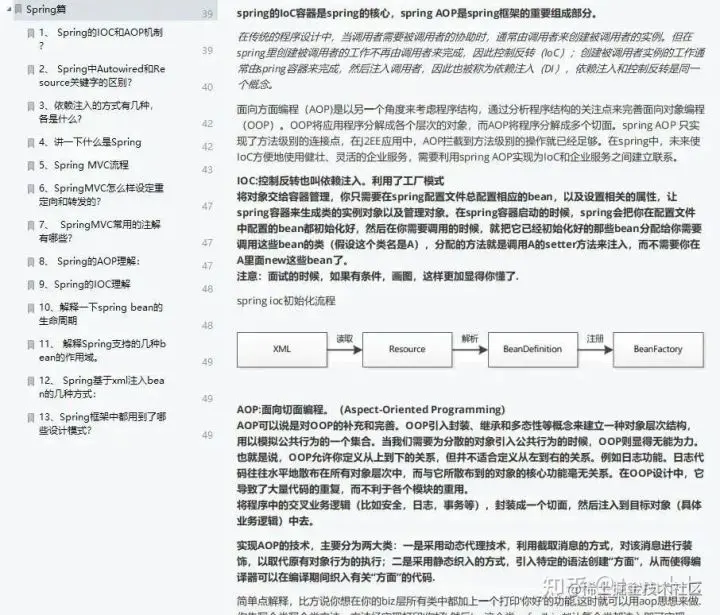The image size is (720, 615).
Task: Click bookmark icon for item 1 IOC和AOP机制
Action: pos(31,33)
